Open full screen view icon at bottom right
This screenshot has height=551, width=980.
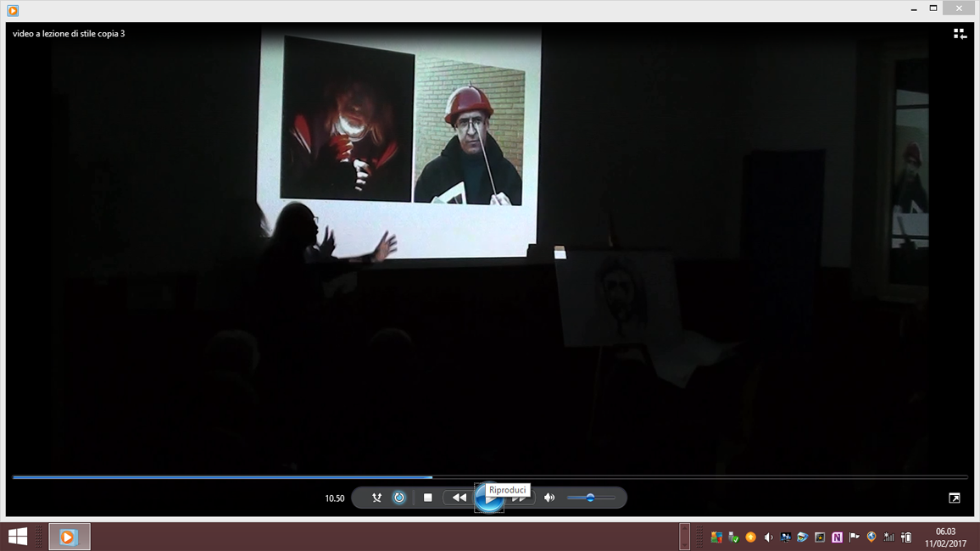[x=955, y=498]
